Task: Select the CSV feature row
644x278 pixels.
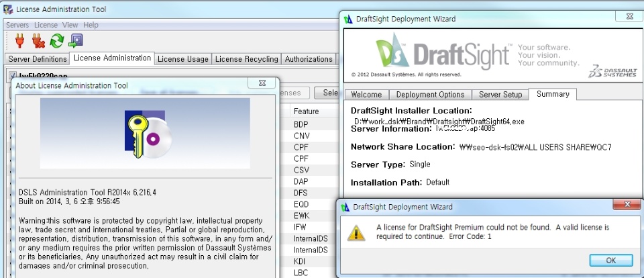Action: 301,170
